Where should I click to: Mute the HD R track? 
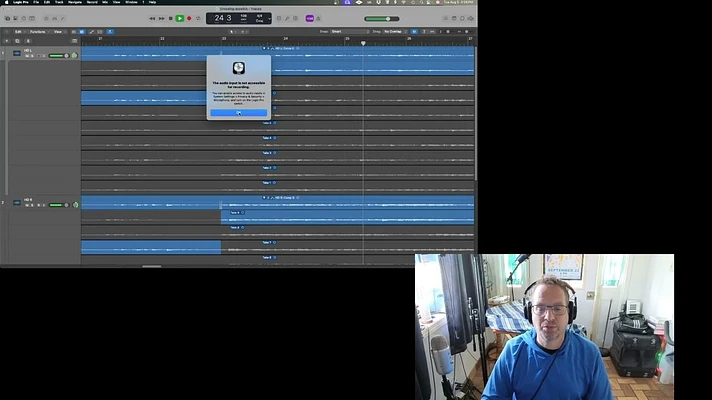(27, 205)
